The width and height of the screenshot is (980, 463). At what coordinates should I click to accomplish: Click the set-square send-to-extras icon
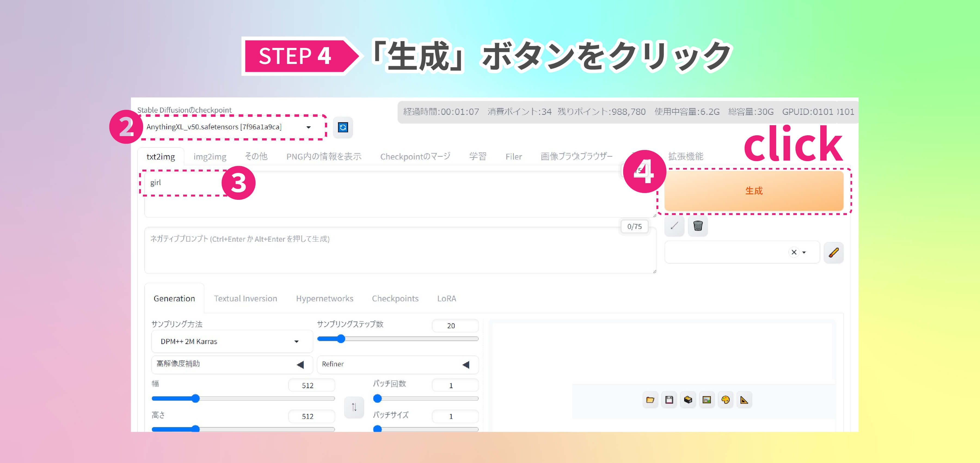pyautogui.click(x=744, y=400)
